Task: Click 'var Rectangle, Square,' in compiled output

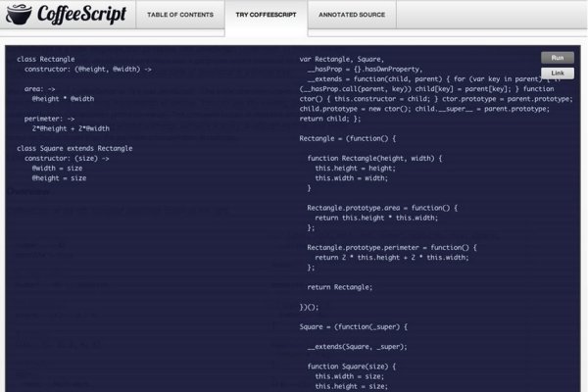Action: (342, 59)
